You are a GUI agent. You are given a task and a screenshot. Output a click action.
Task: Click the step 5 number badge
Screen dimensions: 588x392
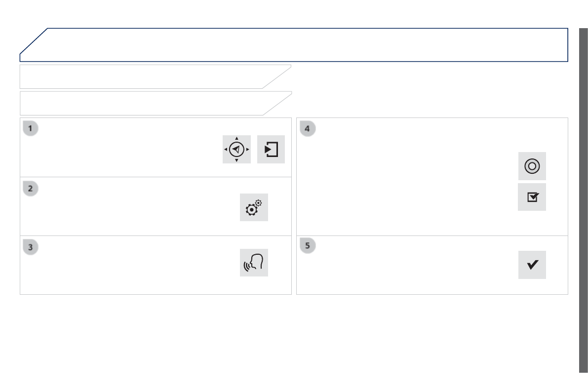(307, 246)
